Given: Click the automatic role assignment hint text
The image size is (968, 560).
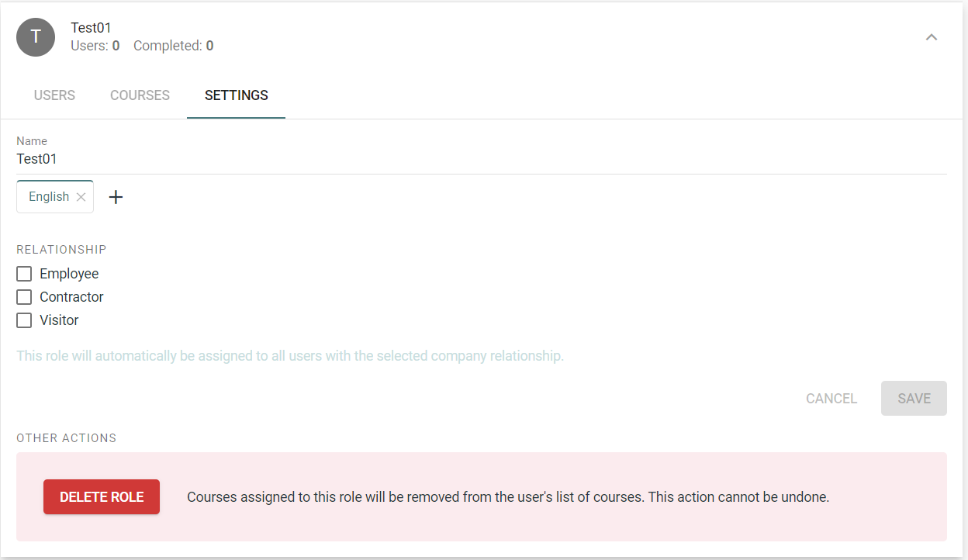Looking at the screenshot, I should [x=290, y=356].
